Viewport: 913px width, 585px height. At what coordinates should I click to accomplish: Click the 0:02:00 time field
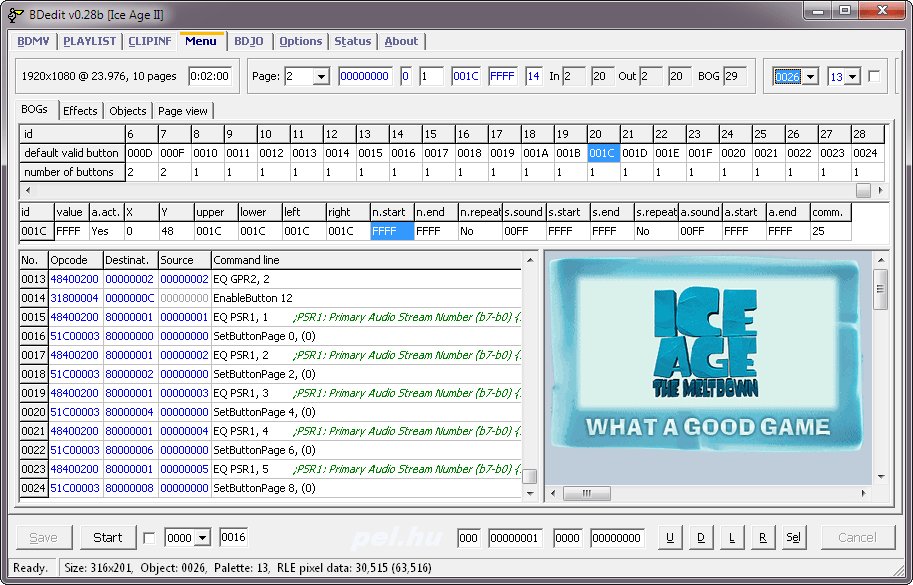click(x=210, y=76)
